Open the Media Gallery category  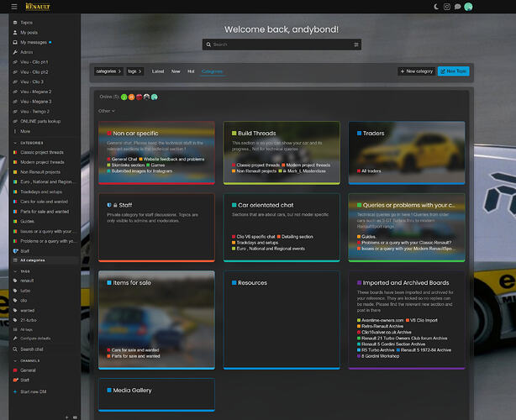pyautogui.click(x=132, y=391)
